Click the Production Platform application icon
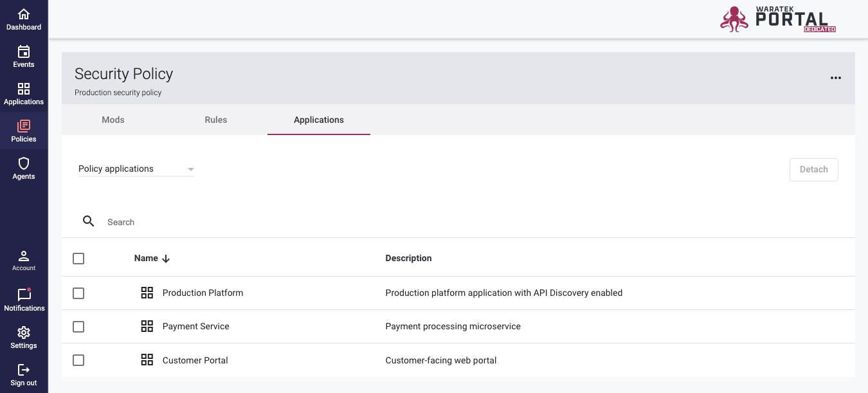This screenshot has height=393, width=868. 147,293
